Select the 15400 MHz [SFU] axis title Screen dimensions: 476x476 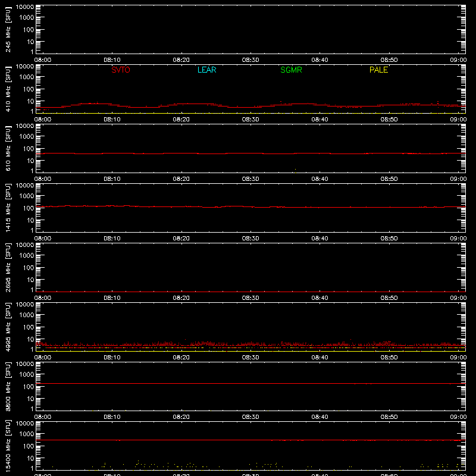coord(8,446)
